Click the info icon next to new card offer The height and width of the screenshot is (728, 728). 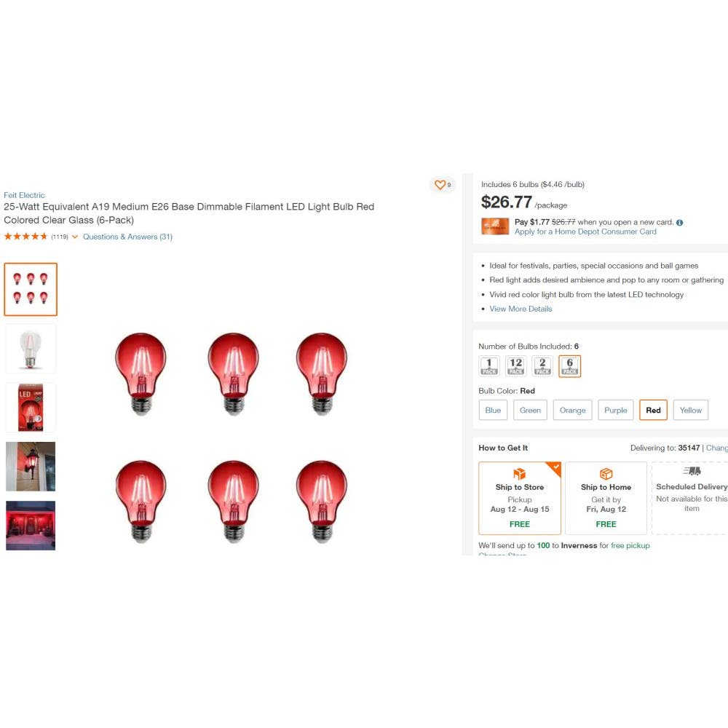click(x=679, y=222)
